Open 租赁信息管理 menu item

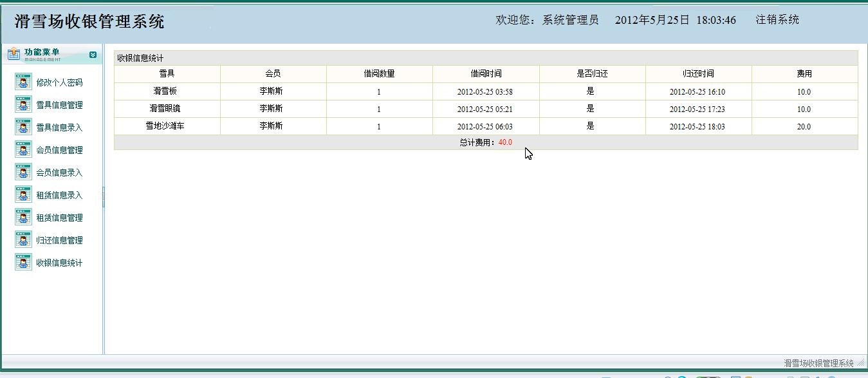click(59, 218)
